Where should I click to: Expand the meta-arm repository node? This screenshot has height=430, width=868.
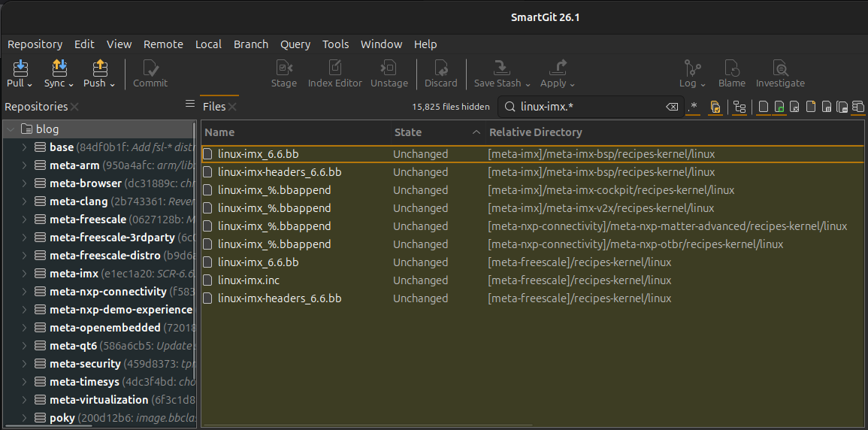(x=24, y=165)
